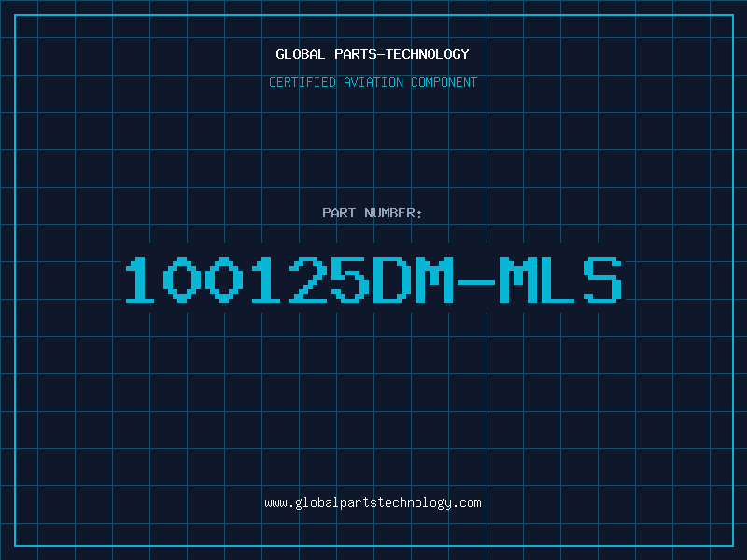Click the word PARTS in the heading
The image size is (747, 560).
pos(356,54)
